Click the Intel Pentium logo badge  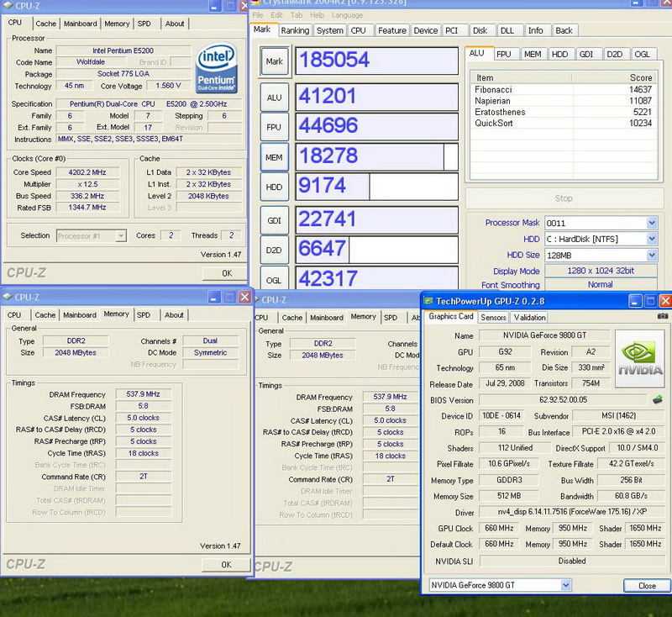(x=216, y=68)
